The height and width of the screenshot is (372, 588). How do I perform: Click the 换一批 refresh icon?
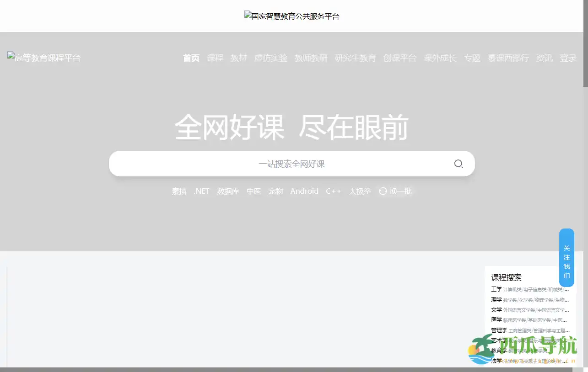(x=383, y=191)
